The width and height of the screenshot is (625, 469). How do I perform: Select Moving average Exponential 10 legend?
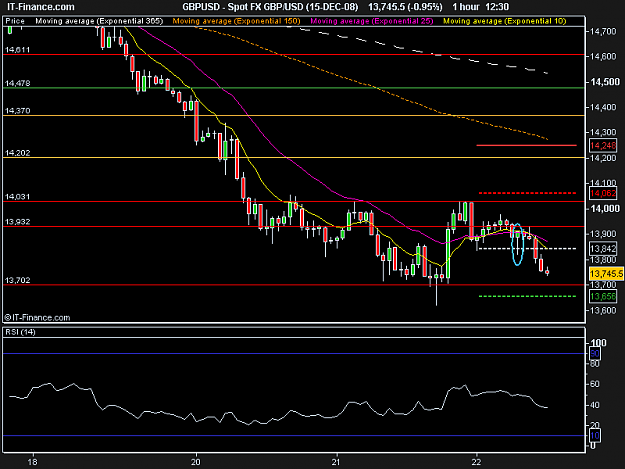click(505, 21)
